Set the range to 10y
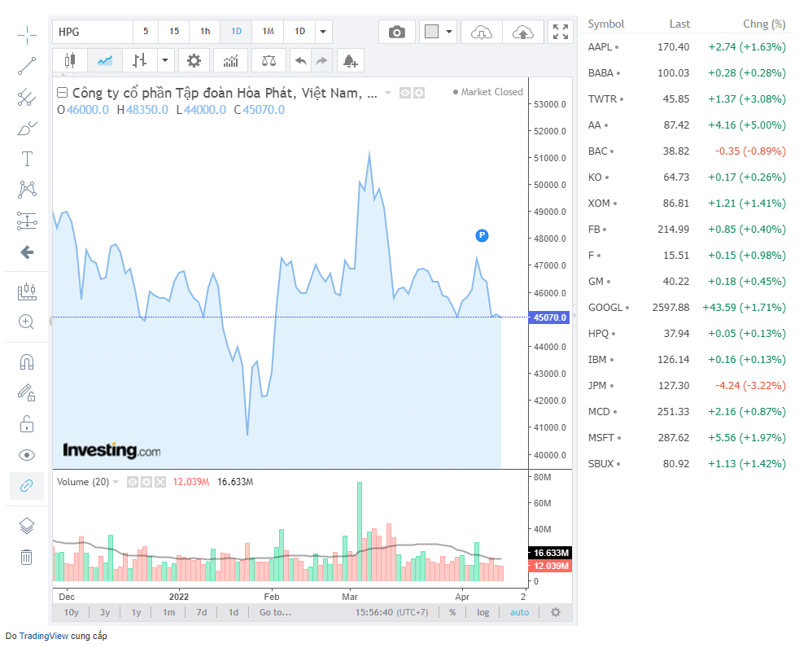 (71, 612)
